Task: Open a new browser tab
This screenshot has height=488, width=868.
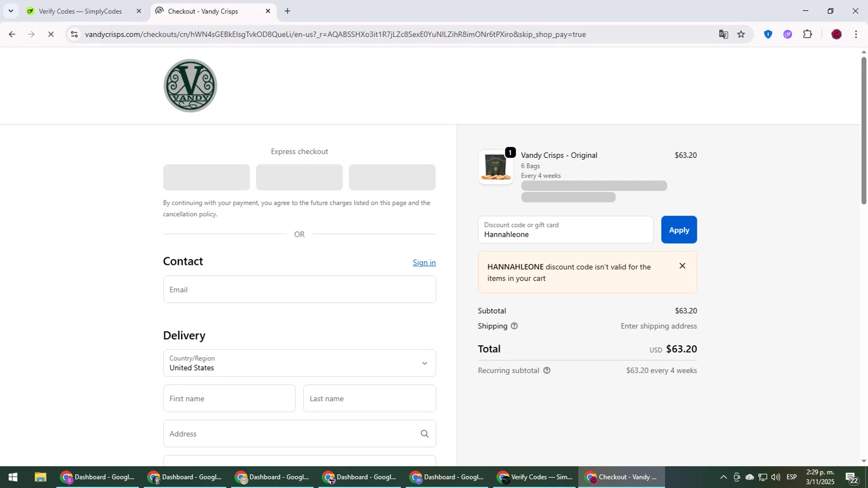Action: point(288,11)
